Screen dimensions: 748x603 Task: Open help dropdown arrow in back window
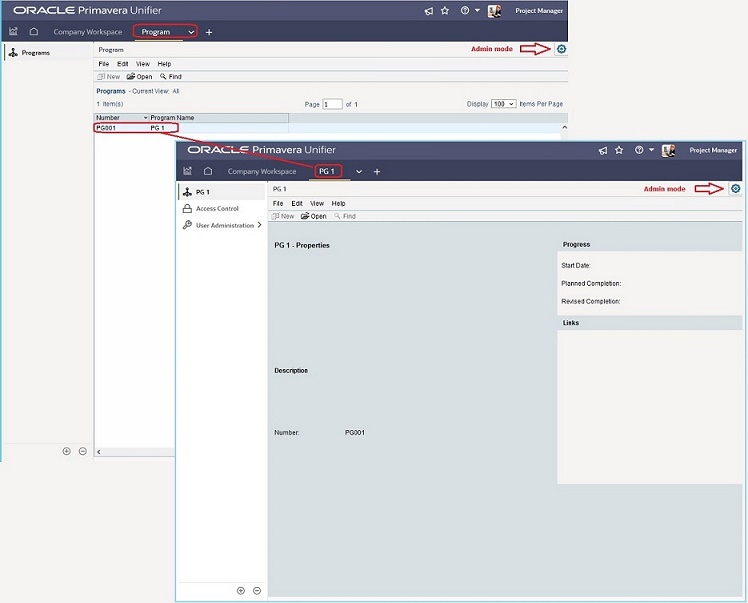coord(477,10)
